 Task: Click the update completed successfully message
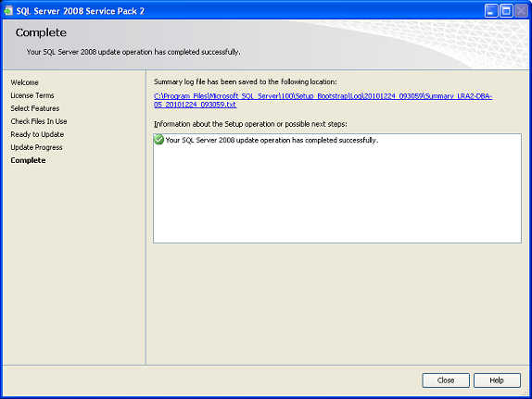(272, 140)
